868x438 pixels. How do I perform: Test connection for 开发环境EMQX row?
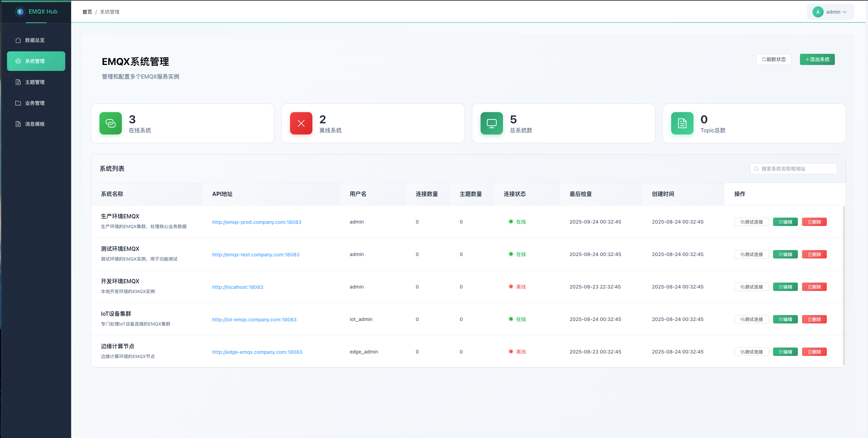pyautogui.click(x=751, y=287)
